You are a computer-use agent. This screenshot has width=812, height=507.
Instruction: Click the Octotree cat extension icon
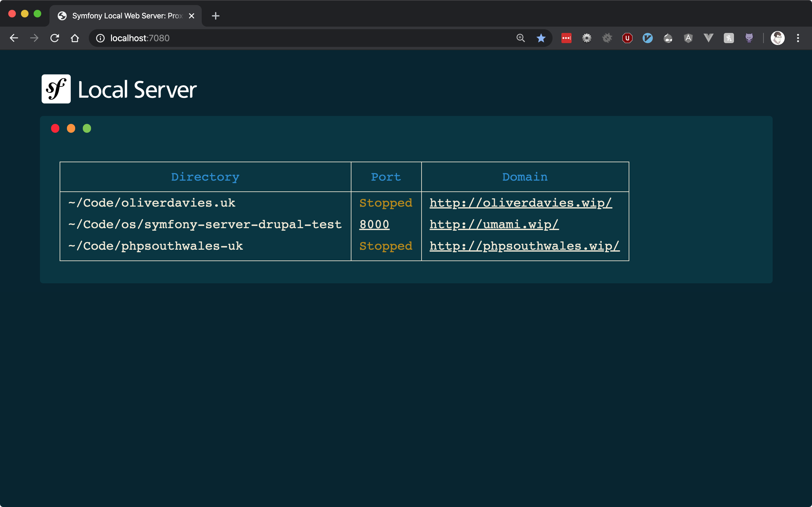[x=749, y=38]
